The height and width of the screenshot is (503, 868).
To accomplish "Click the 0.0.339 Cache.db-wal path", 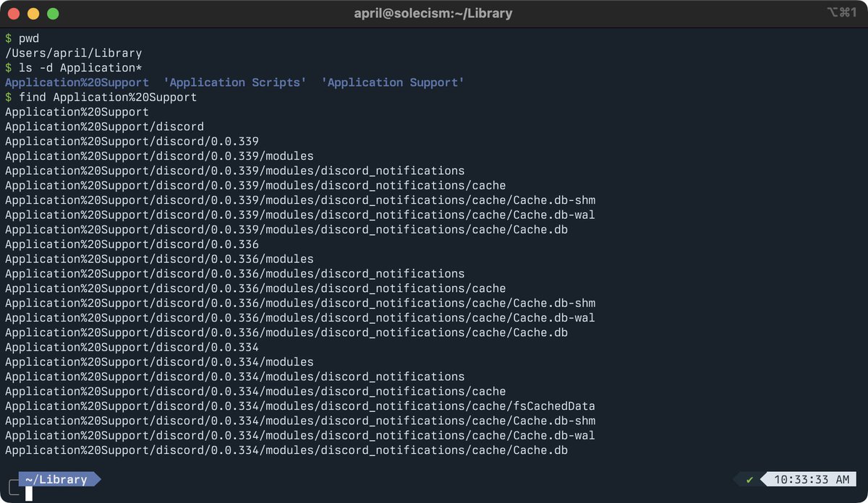I will point(300,215).
